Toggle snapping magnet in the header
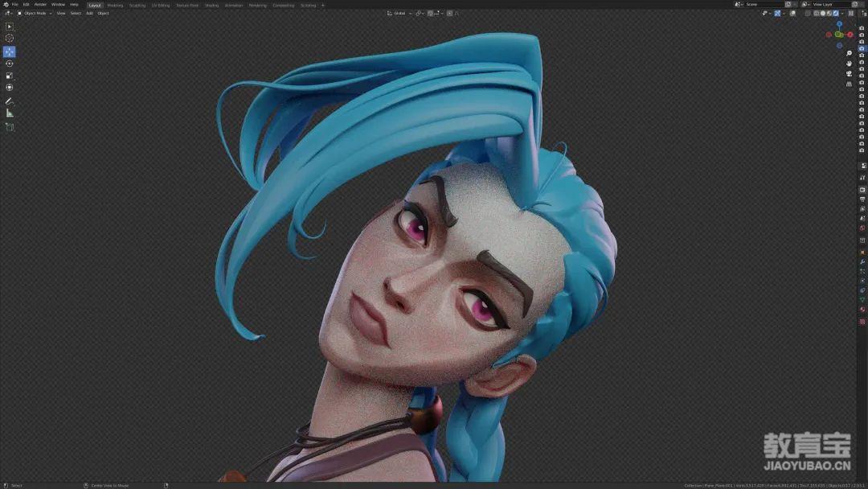 pos(430,14)
